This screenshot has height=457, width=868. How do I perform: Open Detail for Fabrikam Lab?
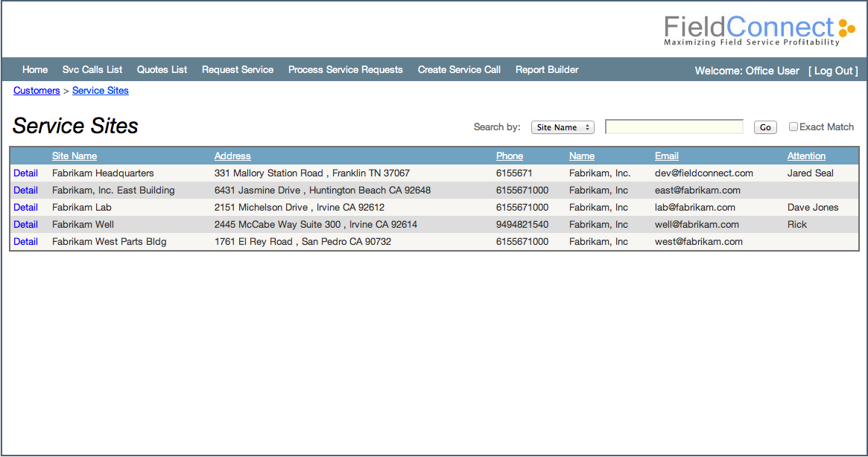point(25,208)
